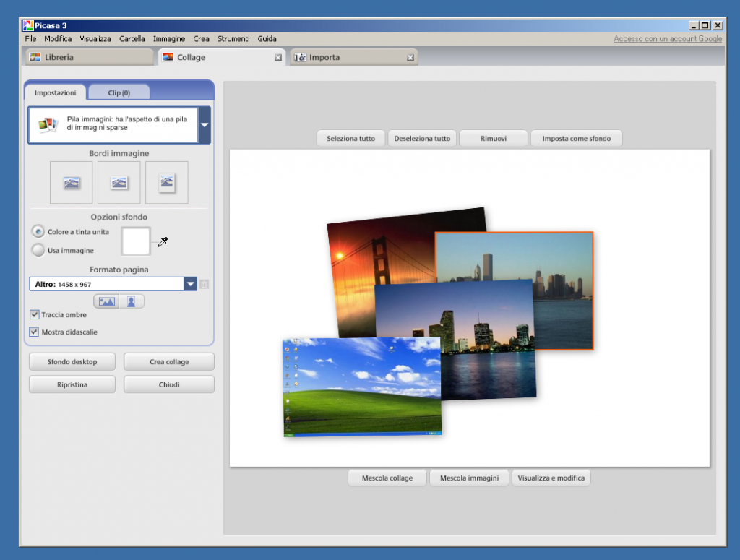
Task: Click the Libreria tab photo grid icon
Action: pyautogui.click(x=34, y=56)
